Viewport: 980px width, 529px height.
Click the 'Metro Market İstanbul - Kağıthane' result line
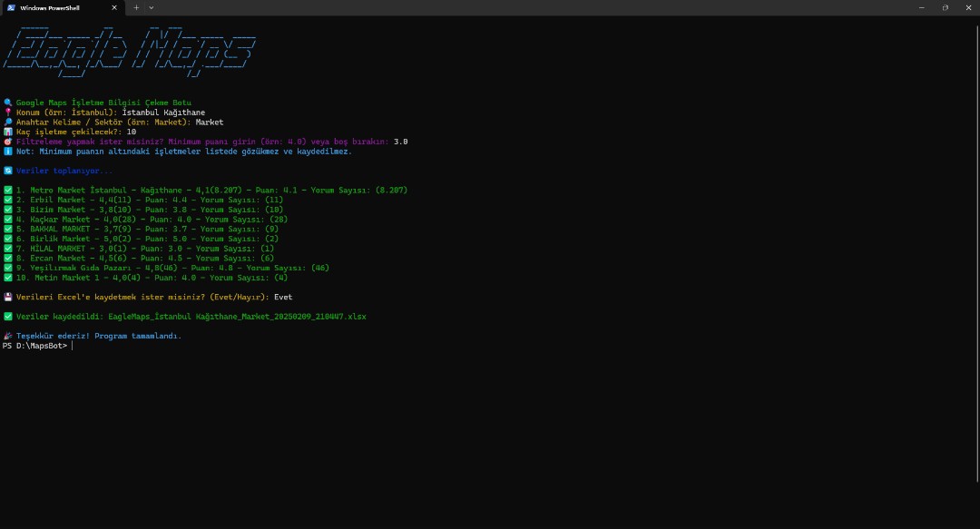coord(211,190)
